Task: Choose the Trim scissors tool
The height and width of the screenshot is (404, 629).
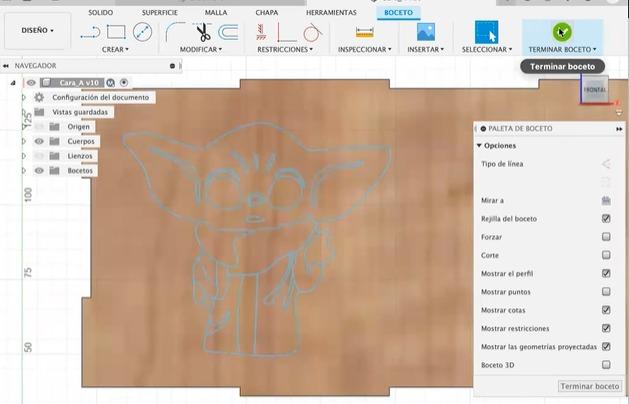Action: [x=203, y=32]
